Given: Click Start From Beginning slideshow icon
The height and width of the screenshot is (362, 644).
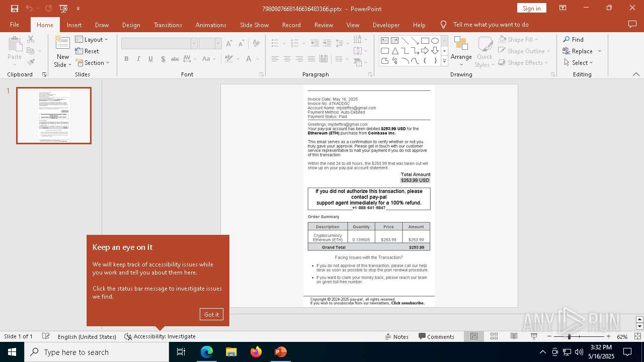Looking at the screenshot, I should pyautogui.click(x=63, y=9).
